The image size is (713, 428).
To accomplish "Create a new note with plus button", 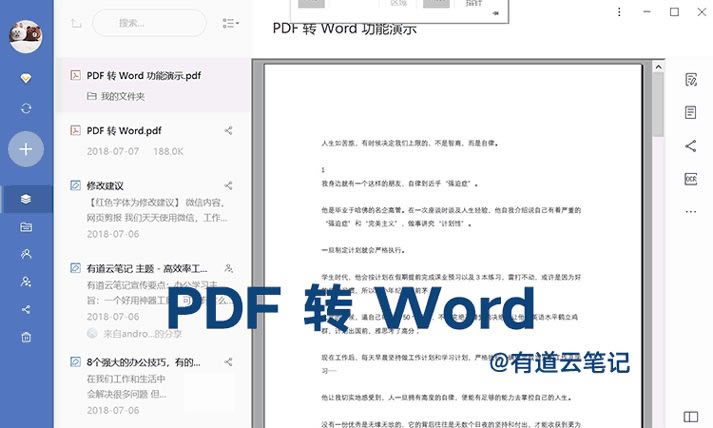I will [26, 149].
